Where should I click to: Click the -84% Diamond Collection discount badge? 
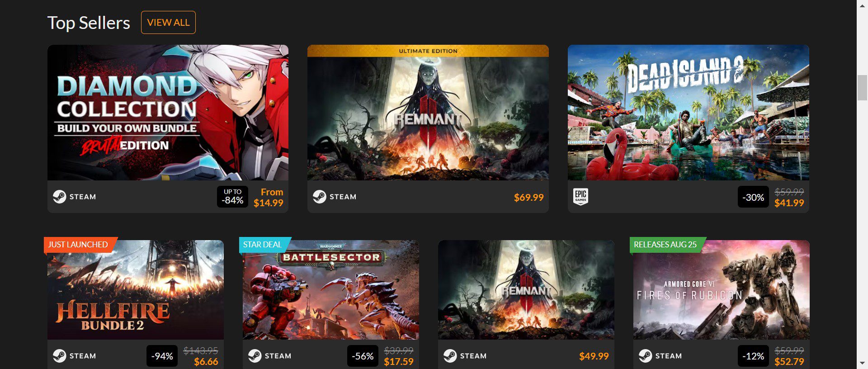pos(232,197)
